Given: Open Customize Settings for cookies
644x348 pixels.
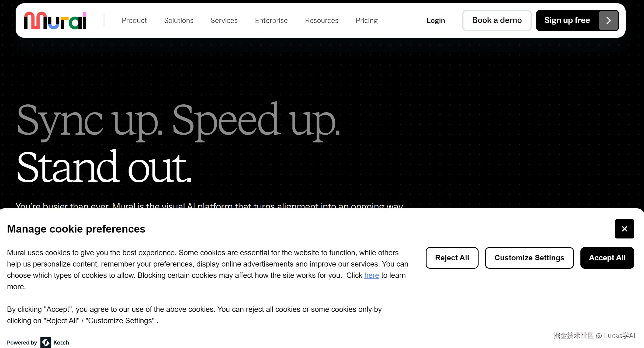Looking at the screenshot, I should click(529, 258).
